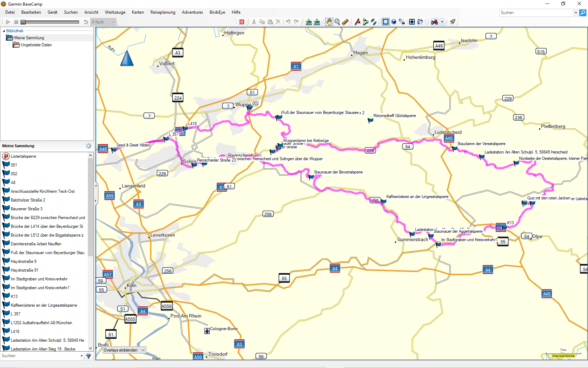This screenshot has width=588, height=368.
Task: Click the new route tool icon
Action: (365, 22)
